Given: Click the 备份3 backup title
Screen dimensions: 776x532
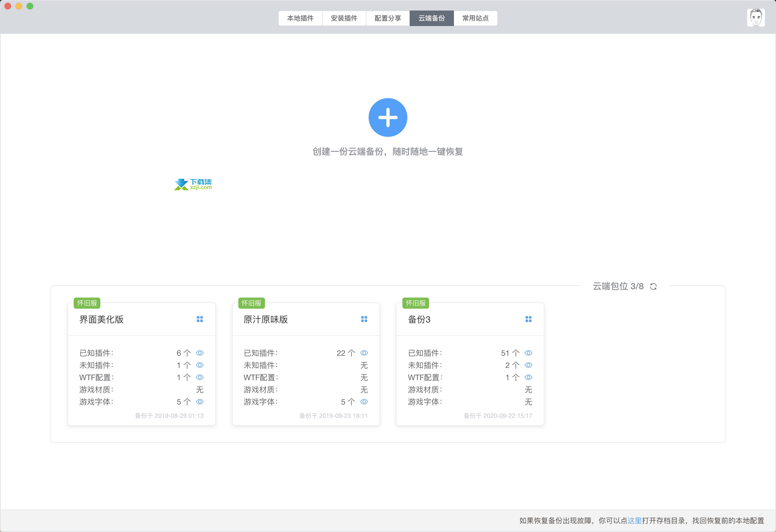Looking at the screenshot, I should 419,319.
